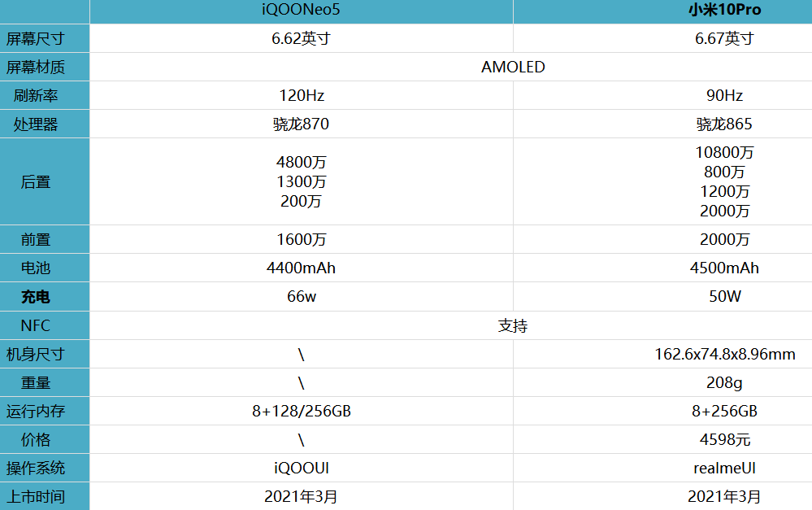
Task: Click the 1200万 rear camera value
Action: (x=724, y=191)
